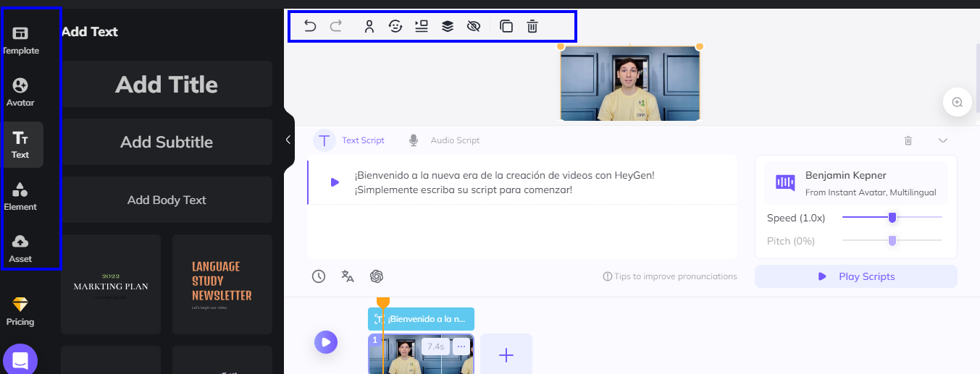
Task: Click the avatar person toolbar icon
Action: pyautogui.click(x=369, y=27)
